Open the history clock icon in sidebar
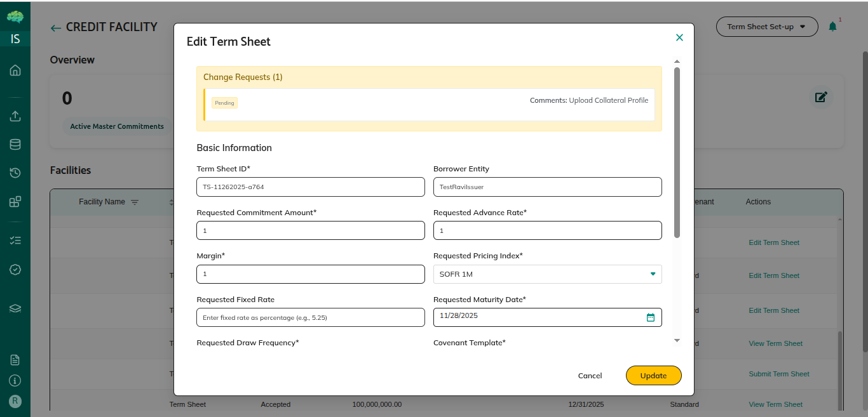Viewport: 868px width, 417px height. click(15, 173)
